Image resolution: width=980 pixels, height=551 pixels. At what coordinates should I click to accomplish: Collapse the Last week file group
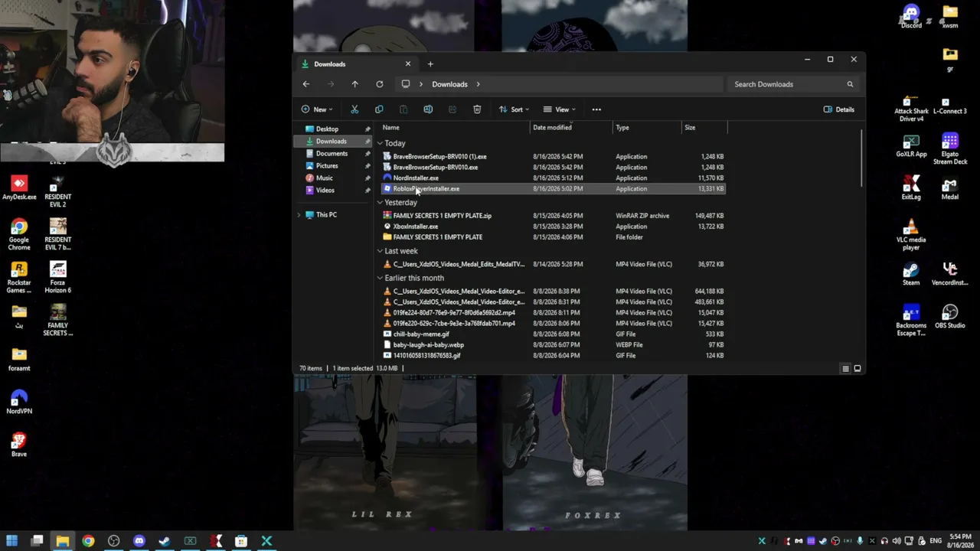point(380,251)
